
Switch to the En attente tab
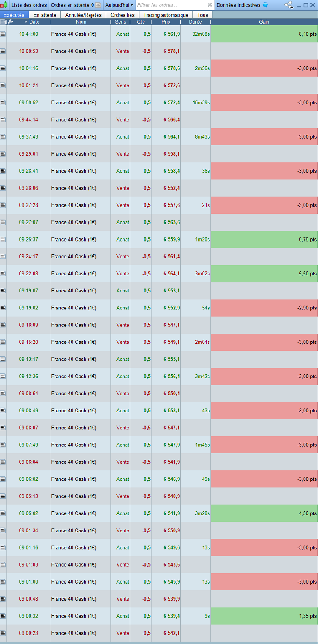click(x=45, y=15)
